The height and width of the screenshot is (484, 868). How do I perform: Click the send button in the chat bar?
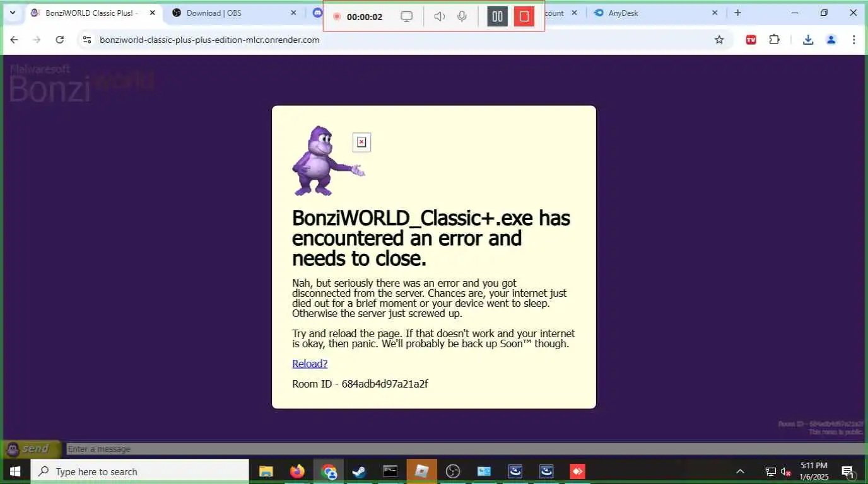point(32,449)
